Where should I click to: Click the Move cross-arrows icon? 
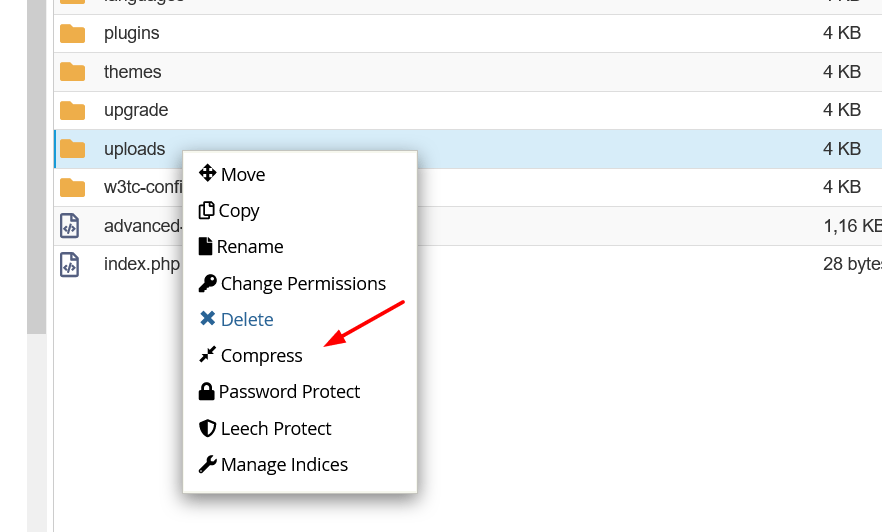point(208,173)
